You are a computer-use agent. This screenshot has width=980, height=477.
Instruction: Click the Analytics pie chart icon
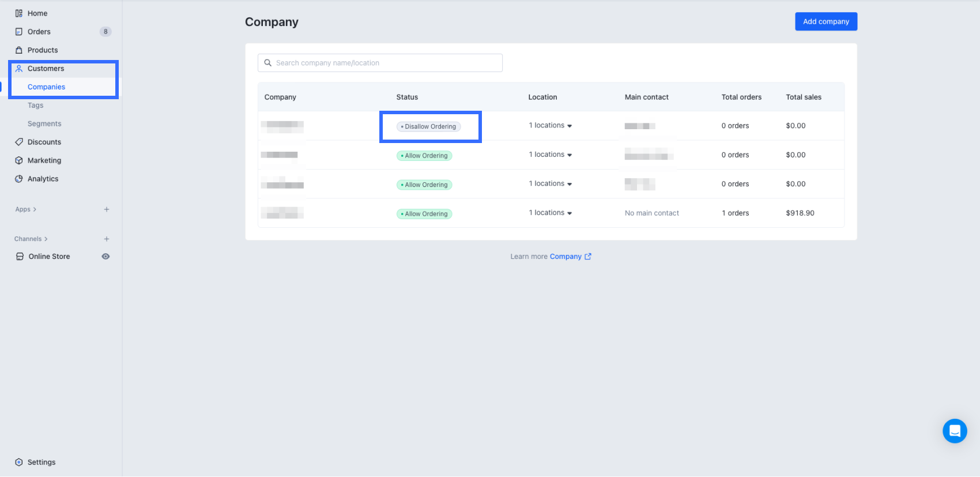pos(19,179)
